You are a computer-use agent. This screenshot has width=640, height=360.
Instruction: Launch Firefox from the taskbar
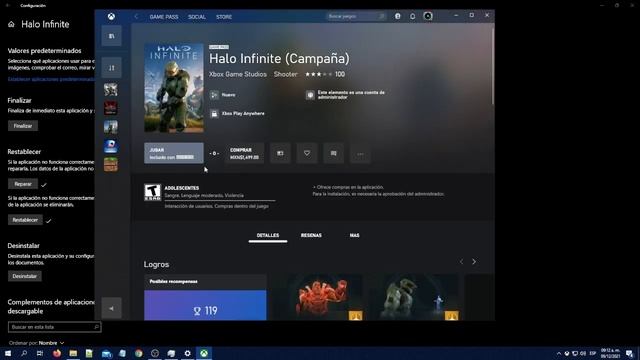point(57,353)
